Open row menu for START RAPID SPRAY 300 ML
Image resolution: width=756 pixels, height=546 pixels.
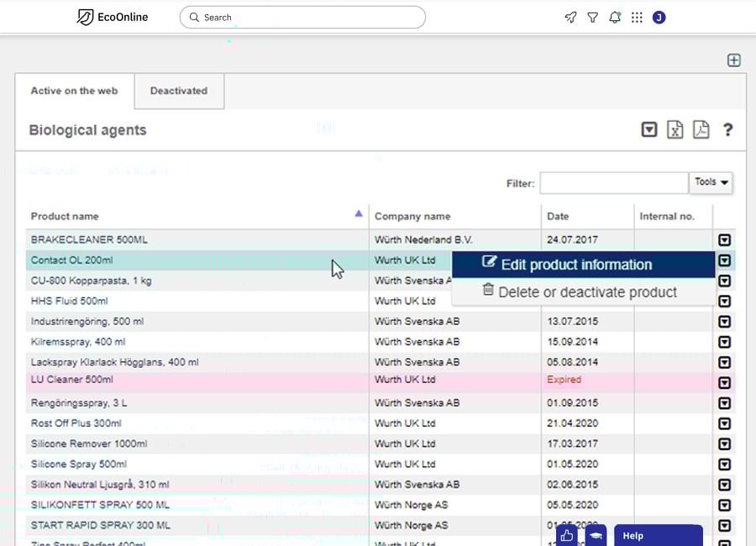click(x=724, y=526)
